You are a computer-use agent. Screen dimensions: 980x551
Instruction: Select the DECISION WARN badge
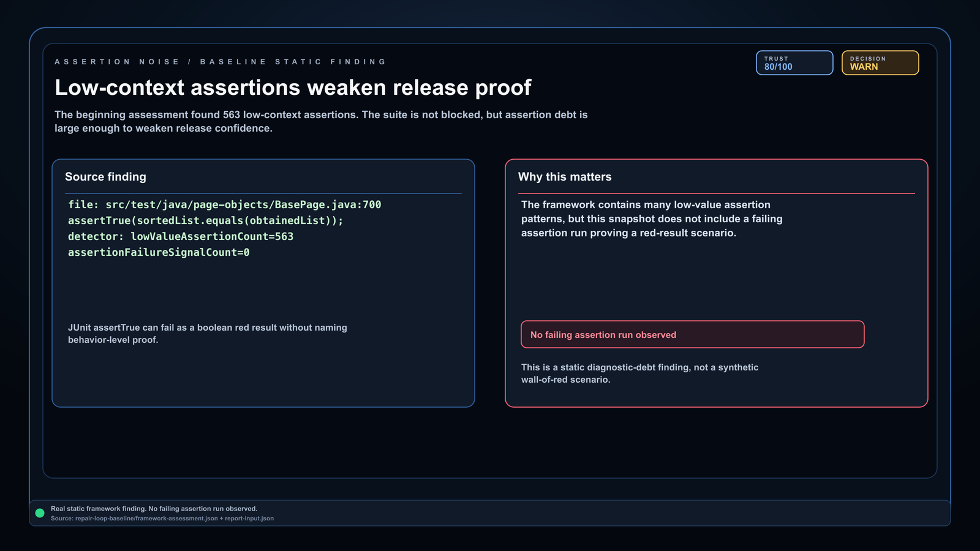[880, 62]
